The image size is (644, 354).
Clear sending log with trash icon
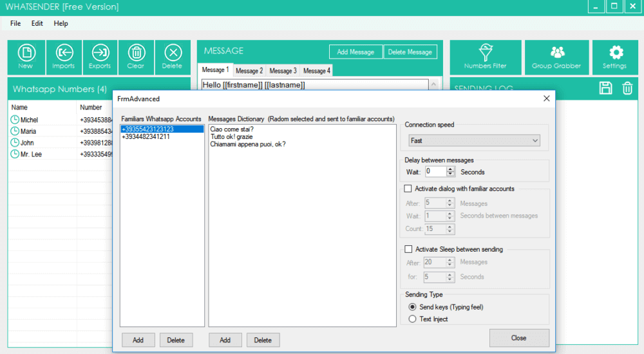pyautogui.click(x=627, y=88)
